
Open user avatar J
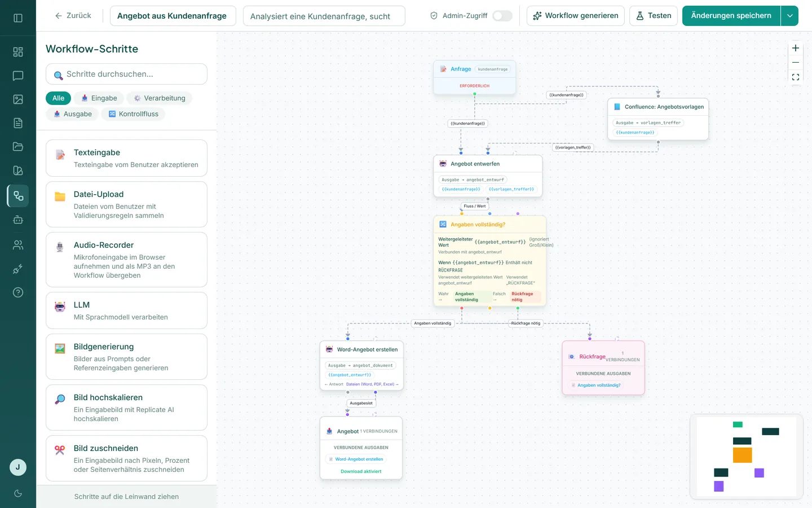click(18, 467)
